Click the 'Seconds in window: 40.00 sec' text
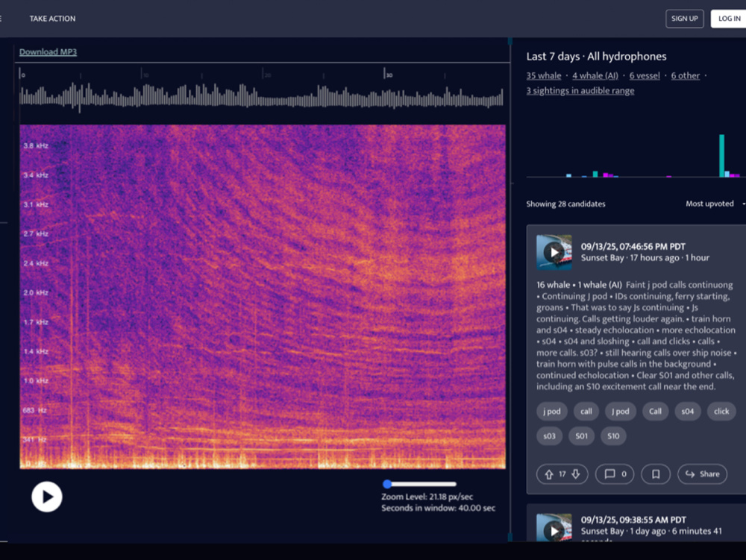This screenshot has height=560, width=746. pos(438,509)
